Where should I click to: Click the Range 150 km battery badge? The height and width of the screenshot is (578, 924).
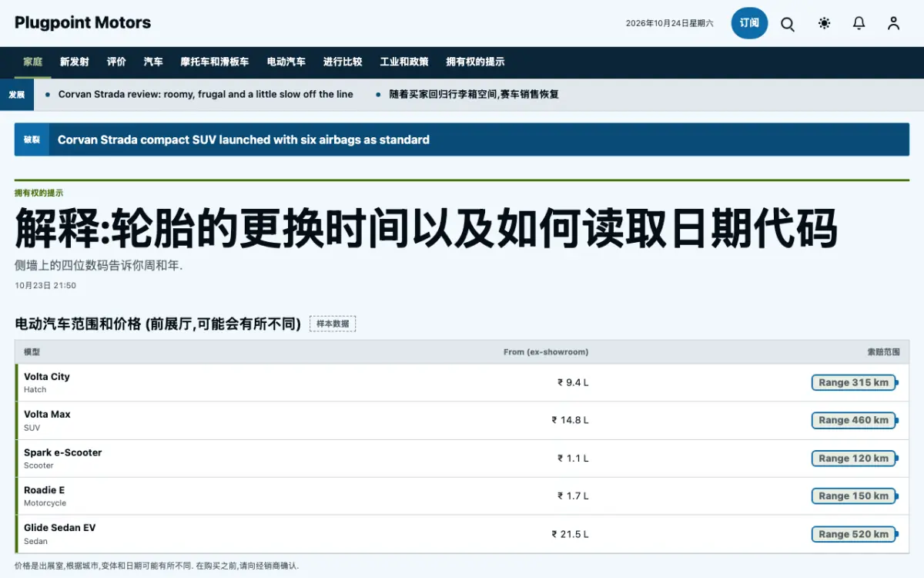coord(855,496)
